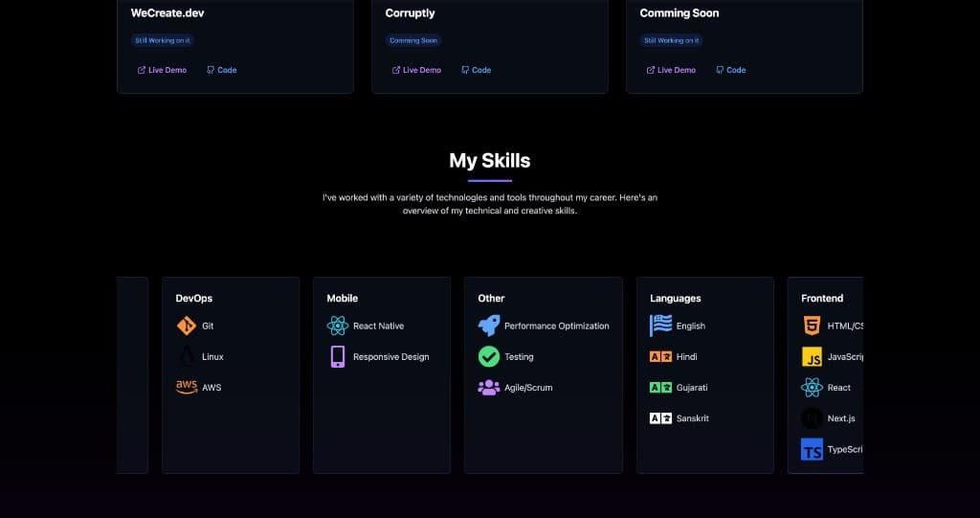The height and width of the screenshot is (518, 980).
Task: Click the JavaScript JS icon
Action: [812, 356]
